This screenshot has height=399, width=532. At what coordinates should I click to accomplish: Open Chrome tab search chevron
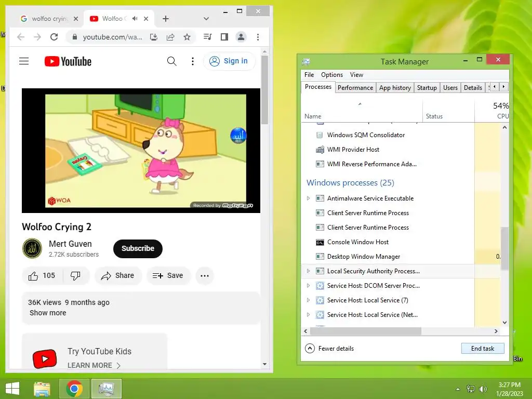(x=206, y=19)
